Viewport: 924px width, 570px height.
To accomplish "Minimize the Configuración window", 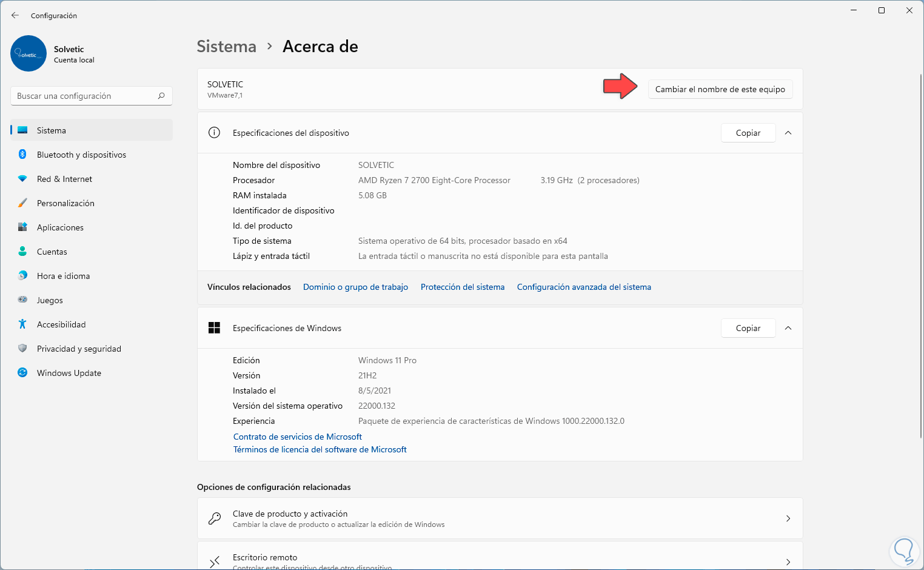I will click(854, 10).
